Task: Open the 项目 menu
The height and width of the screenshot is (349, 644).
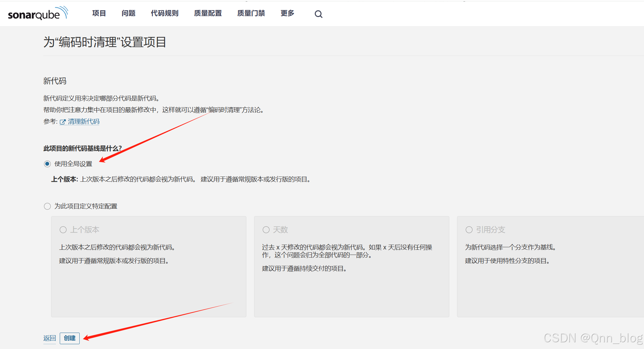Action: (99, 13)
